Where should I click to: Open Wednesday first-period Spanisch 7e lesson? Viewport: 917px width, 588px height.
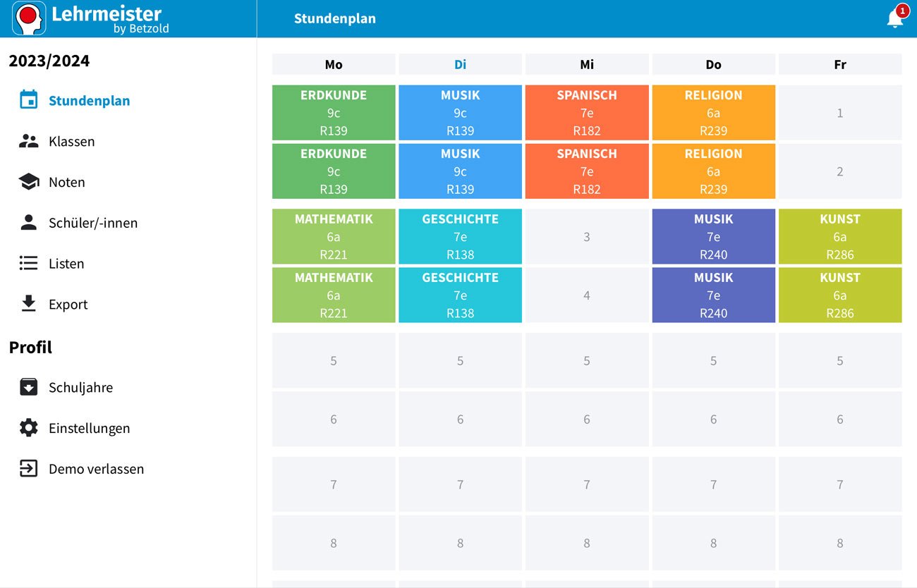pos(587,113)
